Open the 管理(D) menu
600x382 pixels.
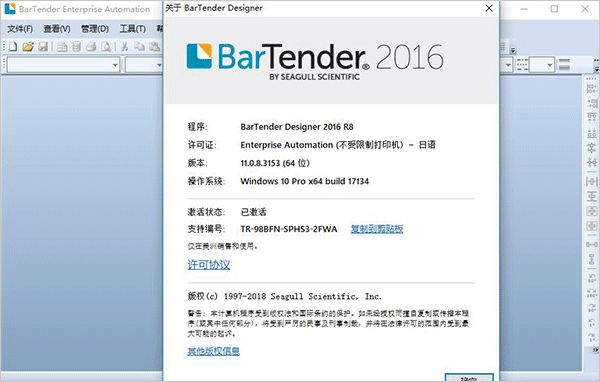(95, 29)
